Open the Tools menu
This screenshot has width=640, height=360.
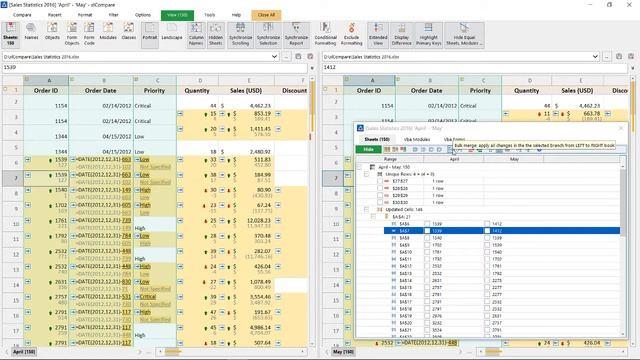(x=210, y=15)
